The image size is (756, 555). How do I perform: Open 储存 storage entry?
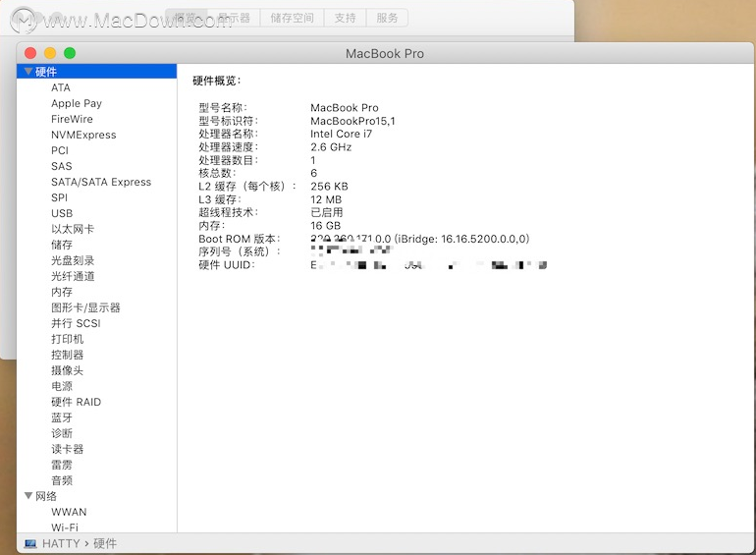[62, 245]
